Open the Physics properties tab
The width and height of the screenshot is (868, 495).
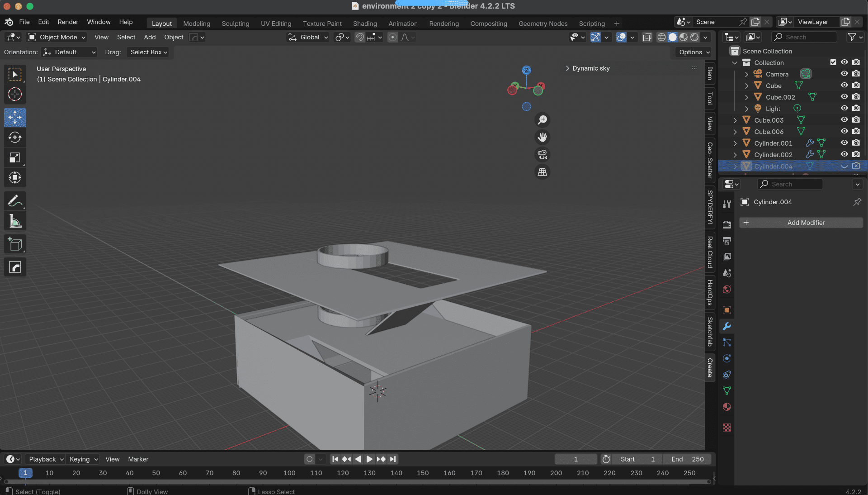coord(727,359)
